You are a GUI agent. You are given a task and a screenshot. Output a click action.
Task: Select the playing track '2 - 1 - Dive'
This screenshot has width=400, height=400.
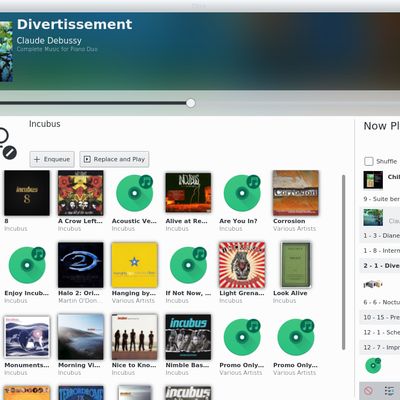[x=380, y=266]
